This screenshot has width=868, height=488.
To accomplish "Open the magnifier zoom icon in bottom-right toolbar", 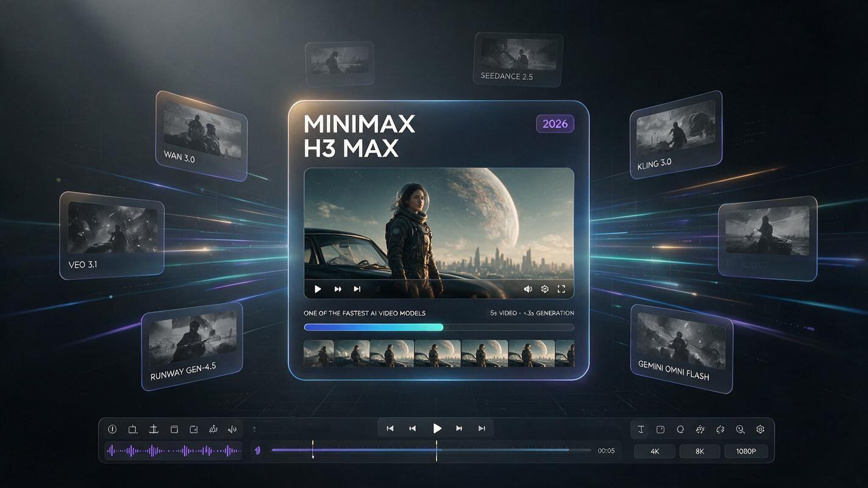I will tap(740, 429).
